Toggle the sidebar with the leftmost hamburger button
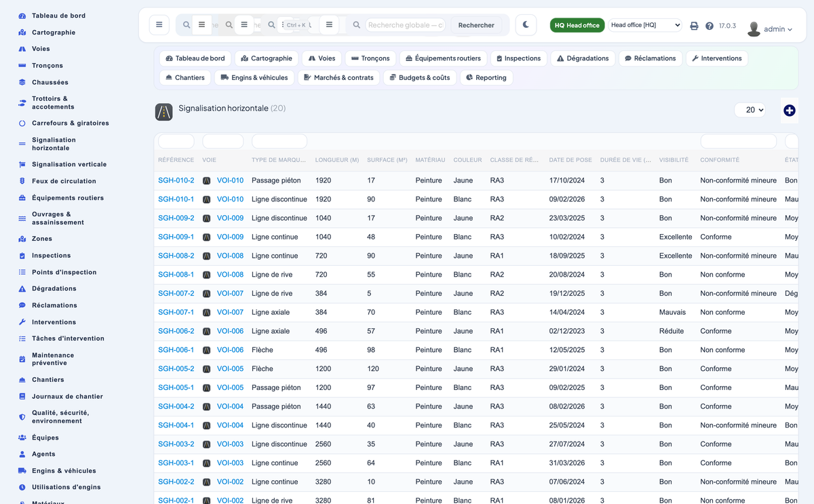Screen dimensions: 814x504 click(159, 25)
